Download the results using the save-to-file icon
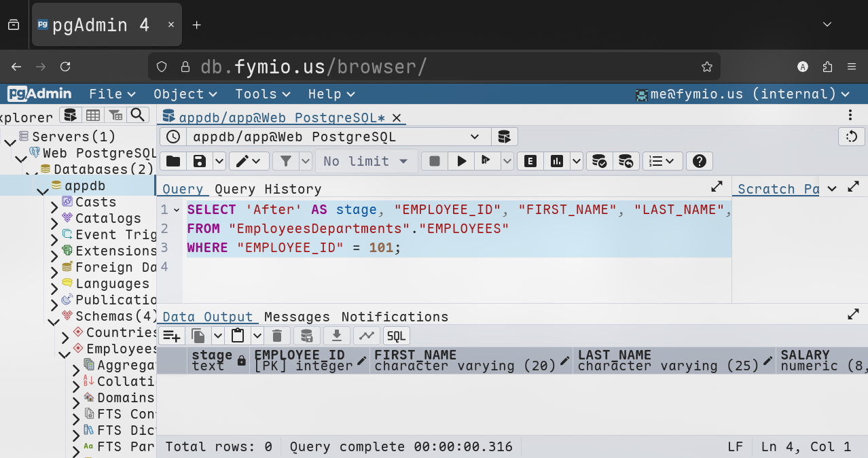The height and width of the screenshot is (458, 868). pyautogui.click(x=336, y=336)
